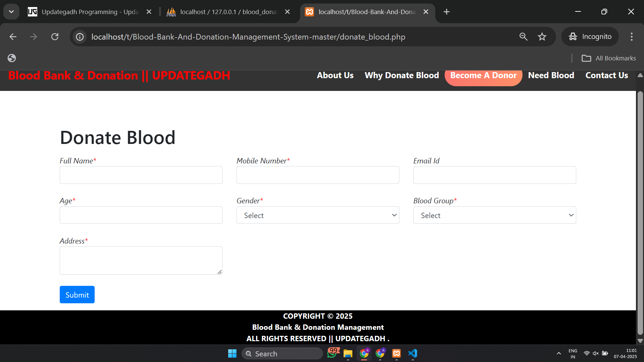Viewport: 644px width, 362px height.
Task: Open the XAMPP Control Panel from the taskbar
Action: pos(396,353)
